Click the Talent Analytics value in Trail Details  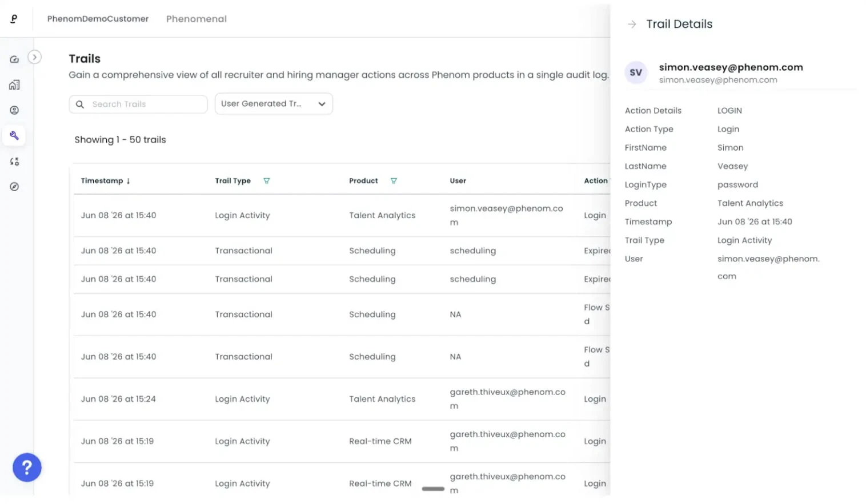pyautogui.click(x=750, y=203)
